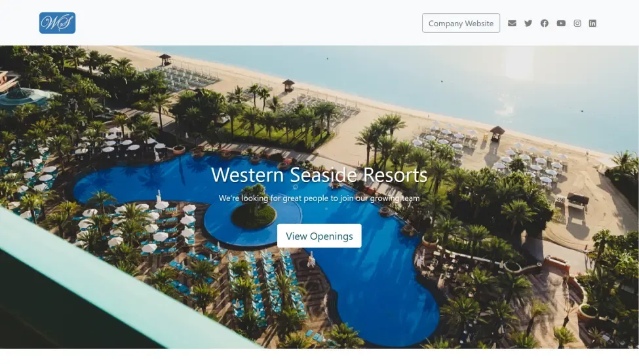Click the View Openings button
639x364 pixels.
[x=319, y=236]
